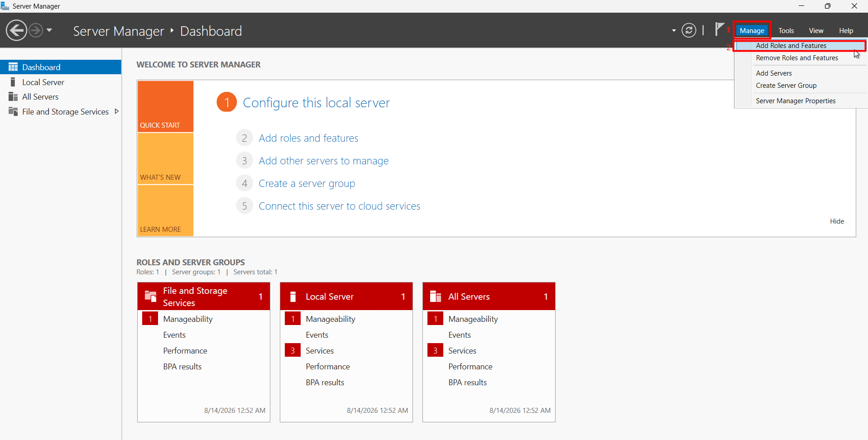Click Connect this server to cloud services
Image resolution: width=868 pixels, height=440 pixels.
[340, 206]
